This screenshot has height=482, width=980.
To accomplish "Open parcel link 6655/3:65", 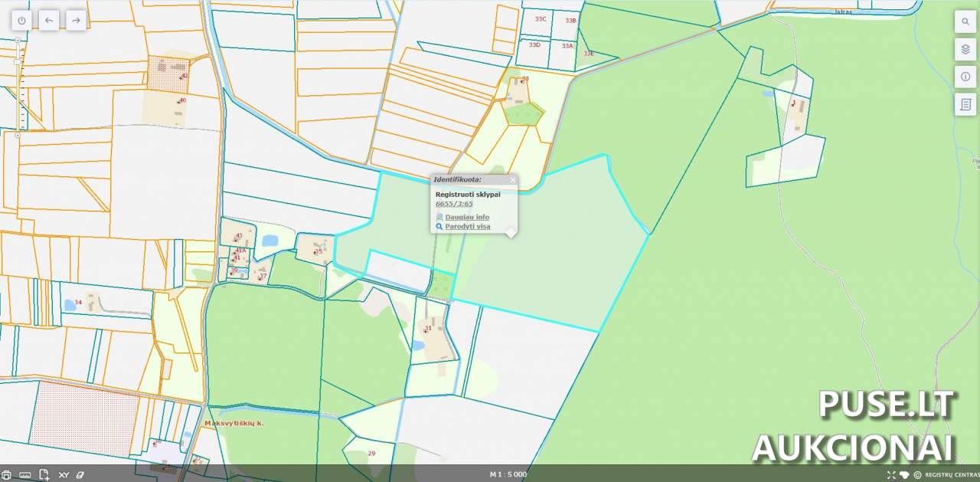I will 454,204.
